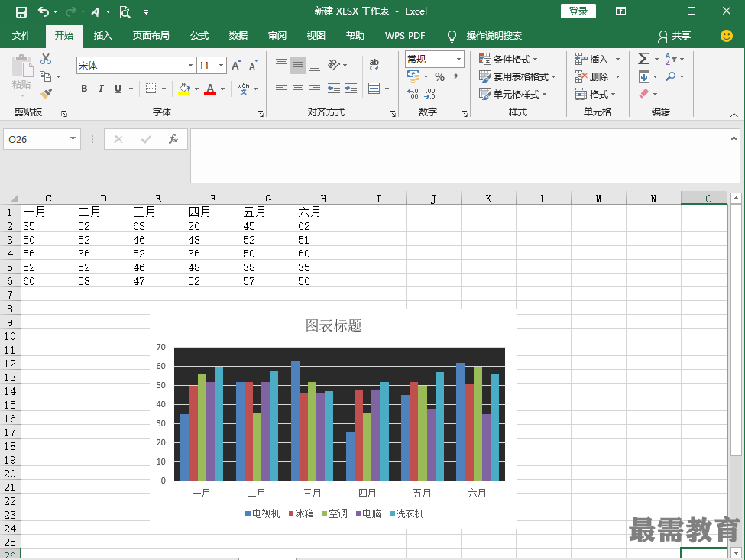Open print preview from quick access toolbar

pyautogui.click(x=125, y=12)
